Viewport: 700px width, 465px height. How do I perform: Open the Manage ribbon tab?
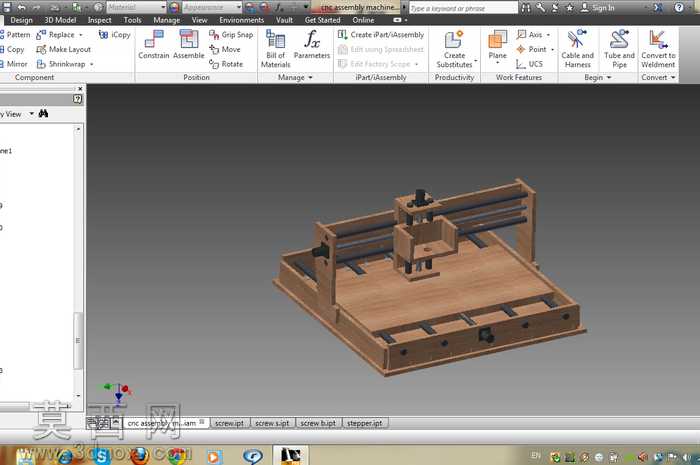(167, 20)
